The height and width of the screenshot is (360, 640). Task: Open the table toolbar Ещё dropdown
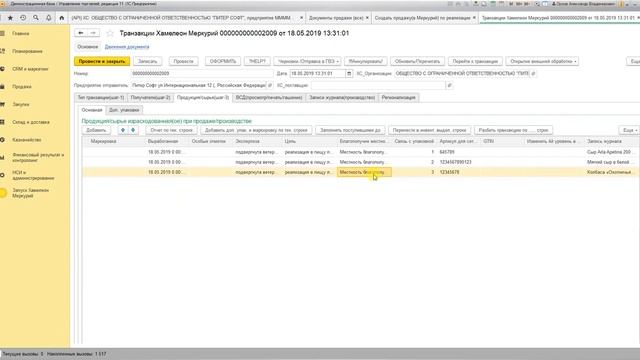(x=629, y=130)
